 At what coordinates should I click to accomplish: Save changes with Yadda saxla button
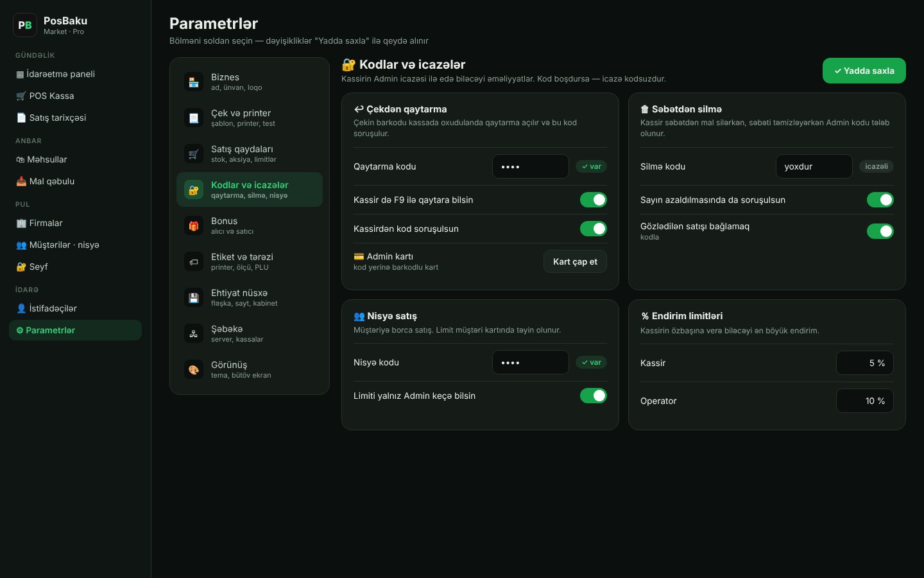pos(864,71)
